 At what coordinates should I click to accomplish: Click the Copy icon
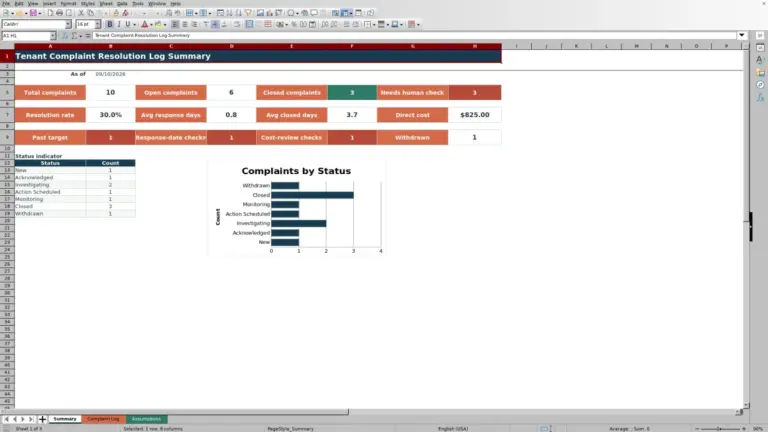point(90,13)
